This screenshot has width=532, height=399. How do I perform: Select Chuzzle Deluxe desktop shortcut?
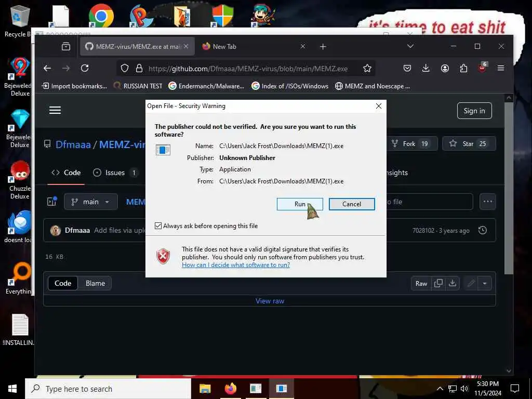click(x=20, y=180)
